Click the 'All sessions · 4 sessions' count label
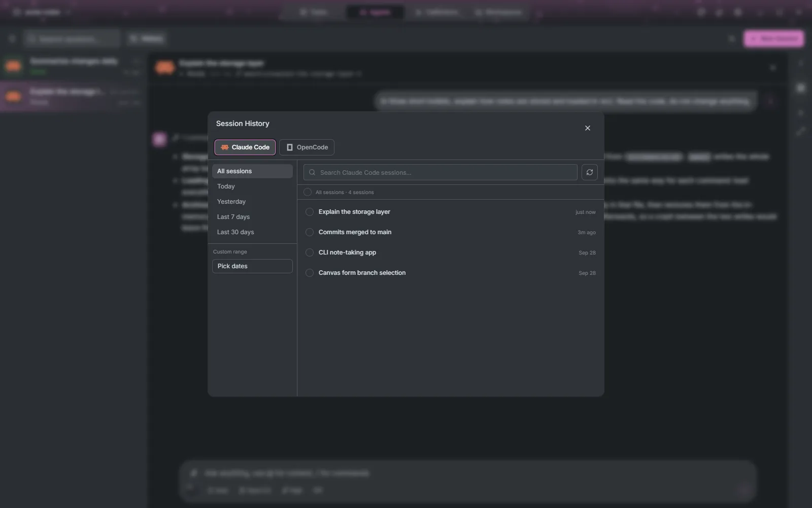 click(x=345, y=193)
